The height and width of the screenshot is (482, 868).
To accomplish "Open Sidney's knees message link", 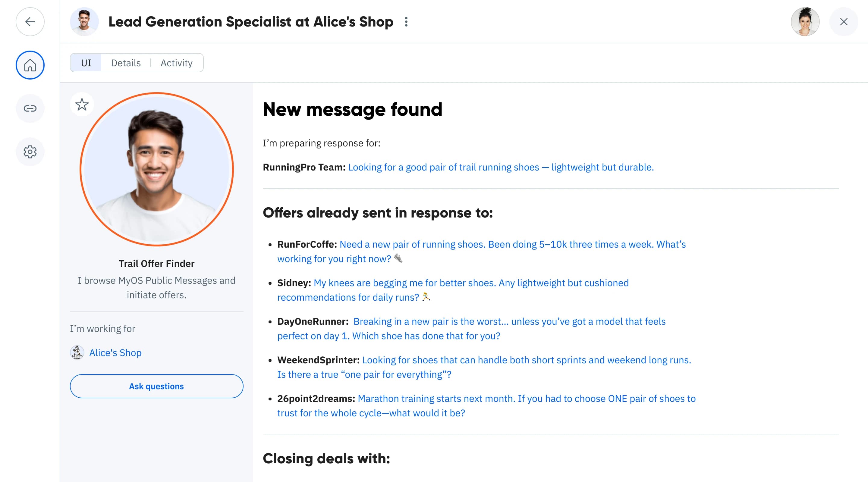I will (x=471, y=283).
